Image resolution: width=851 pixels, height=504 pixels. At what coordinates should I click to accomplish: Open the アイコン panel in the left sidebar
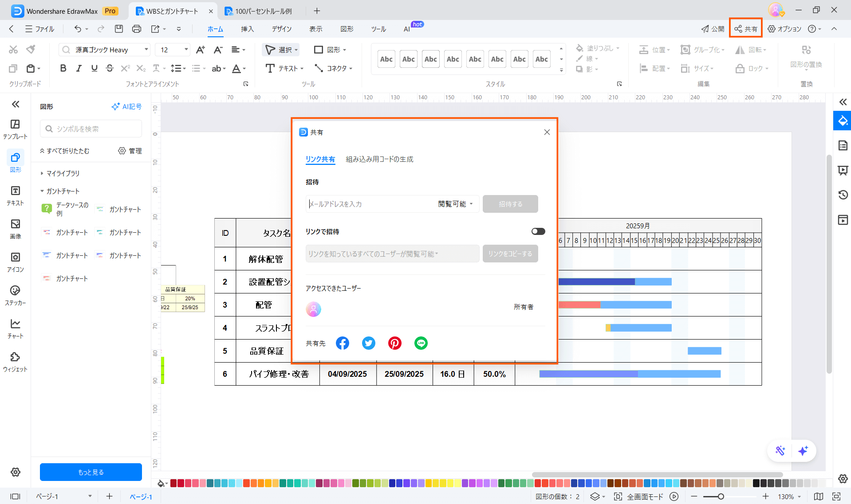[x=15, y=262]
